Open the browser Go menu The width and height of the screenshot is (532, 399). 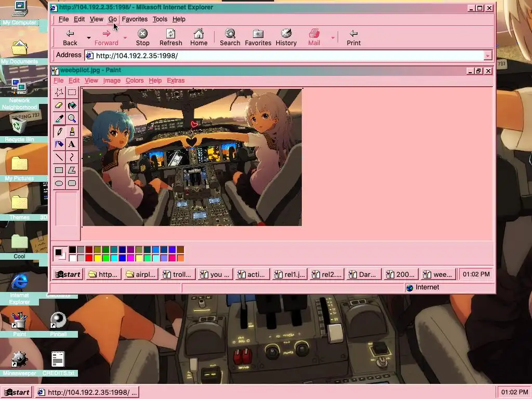click(x=112, y=19)
